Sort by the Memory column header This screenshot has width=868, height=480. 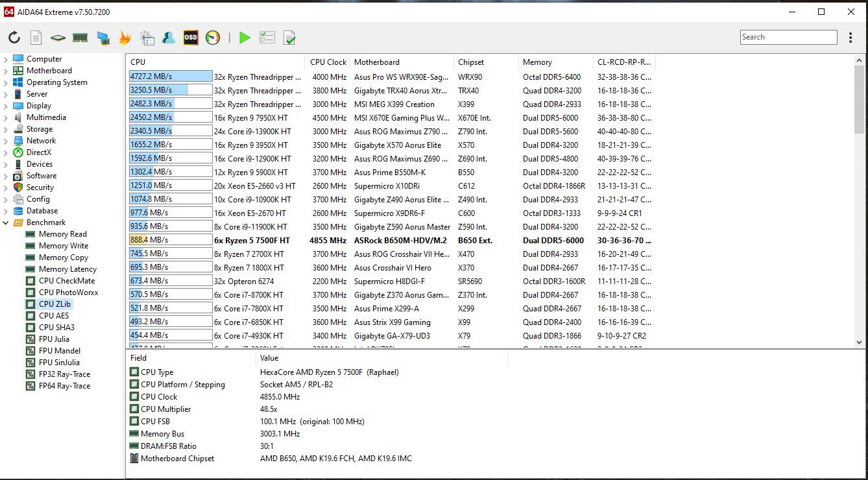(x=555, y=62)
